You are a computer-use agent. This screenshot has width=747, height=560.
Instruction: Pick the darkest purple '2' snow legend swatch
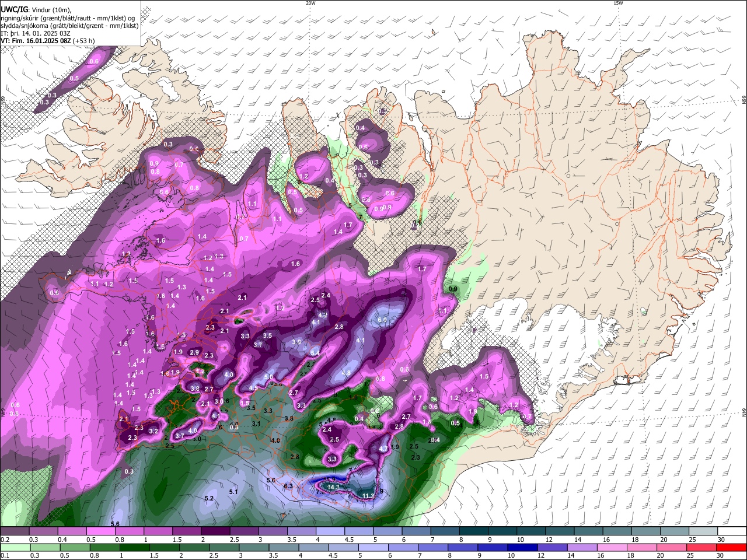[x=215, y=531]
